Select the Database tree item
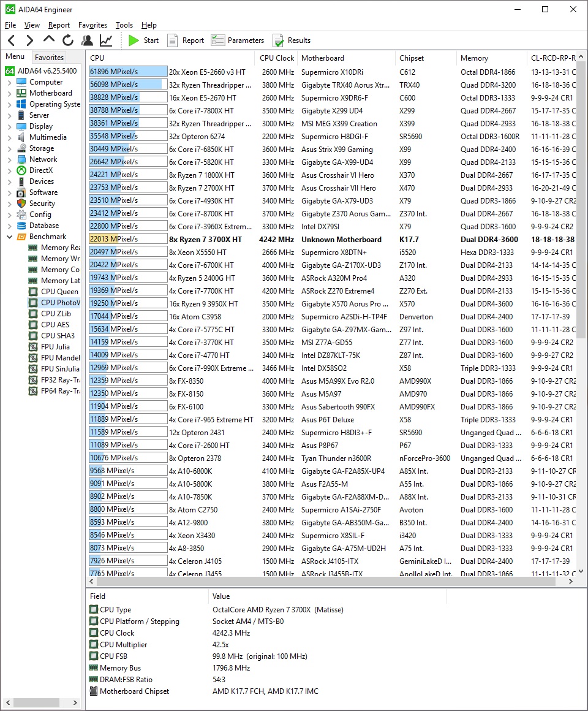Image resolution: width=588 pixels, height=711 pixels. (x=43, y=226)
